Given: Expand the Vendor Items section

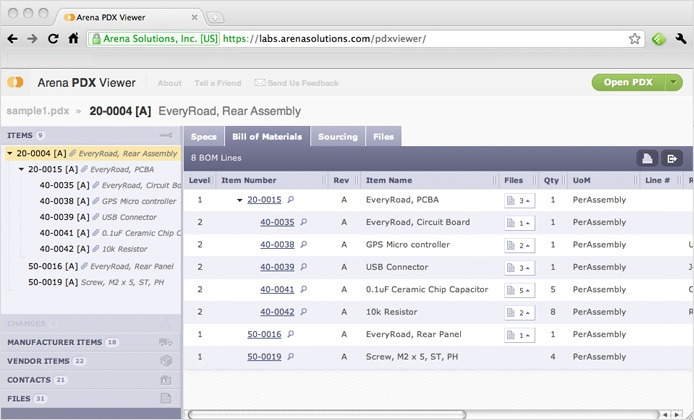Looking at the screenshot, I should [91, 361].
